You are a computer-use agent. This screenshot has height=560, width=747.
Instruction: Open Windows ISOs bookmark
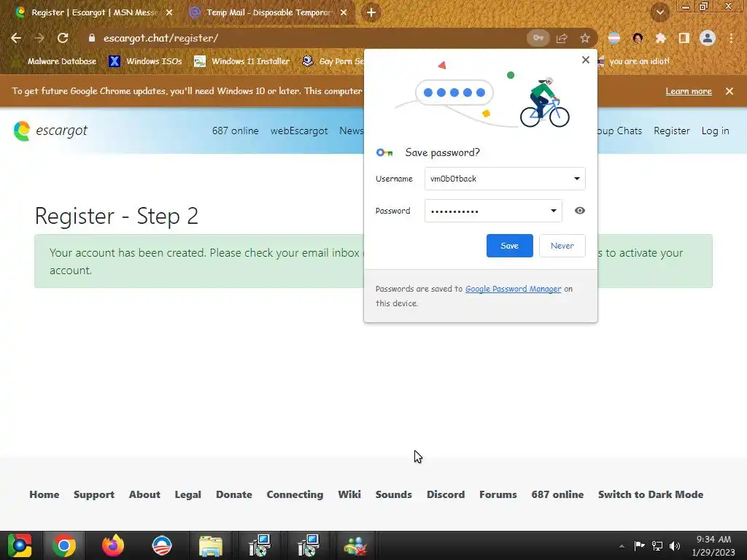click(x=145, y=61)
